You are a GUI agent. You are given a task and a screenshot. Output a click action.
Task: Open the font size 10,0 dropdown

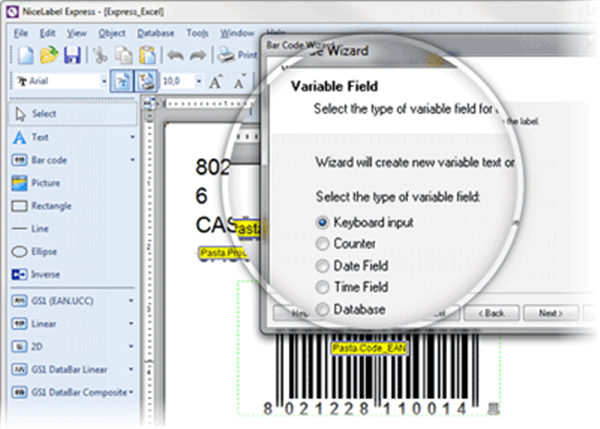pos(199,81)
